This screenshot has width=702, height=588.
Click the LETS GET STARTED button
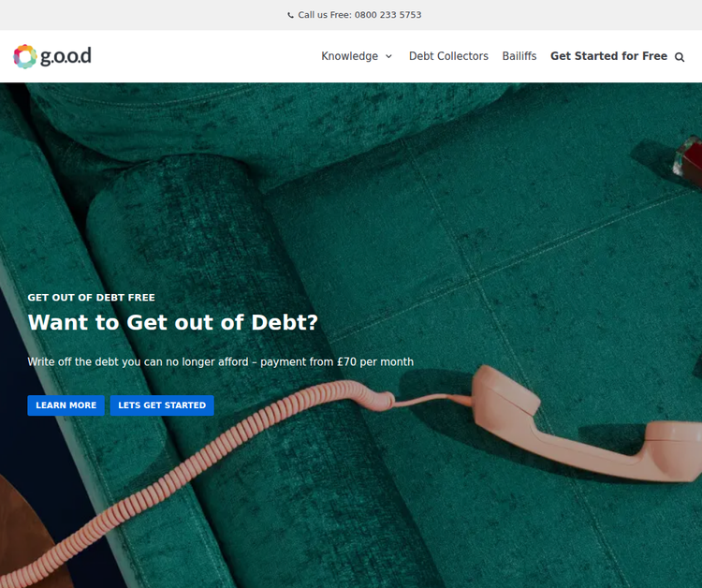(x=162, y=405)
